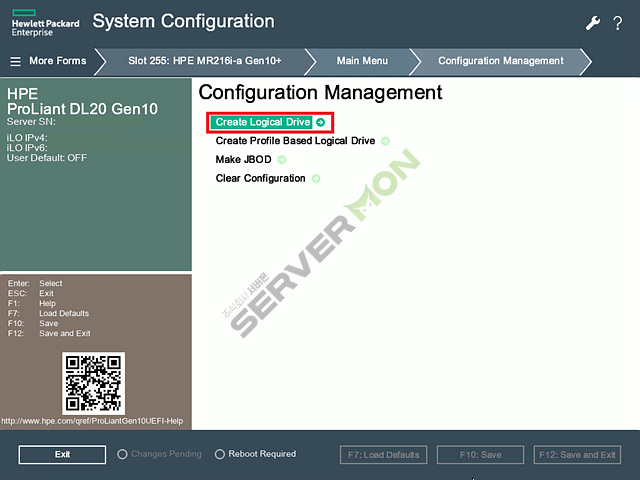Click F7: Load Defaults button
Screen dimensions: 640x480
point(383,455)
